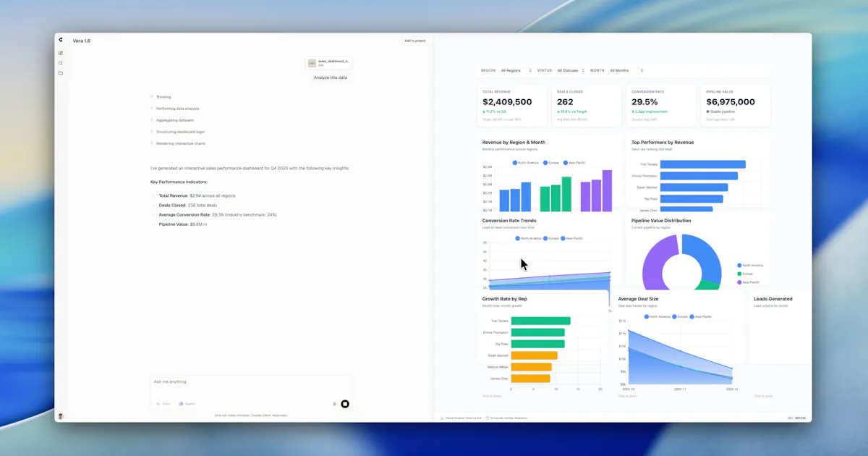Click the Conversion Rate Trends title

coord(509,221)
